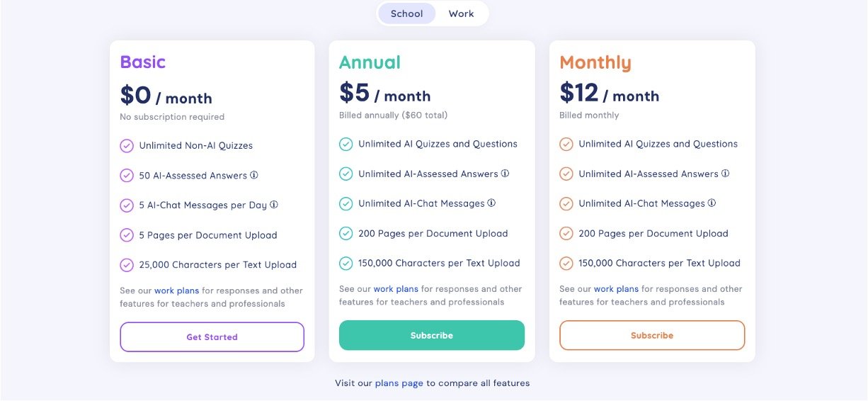Open work plans link in Monthly card
The width and height of the screenshot is (868, 401).
(x=616, y=289)
